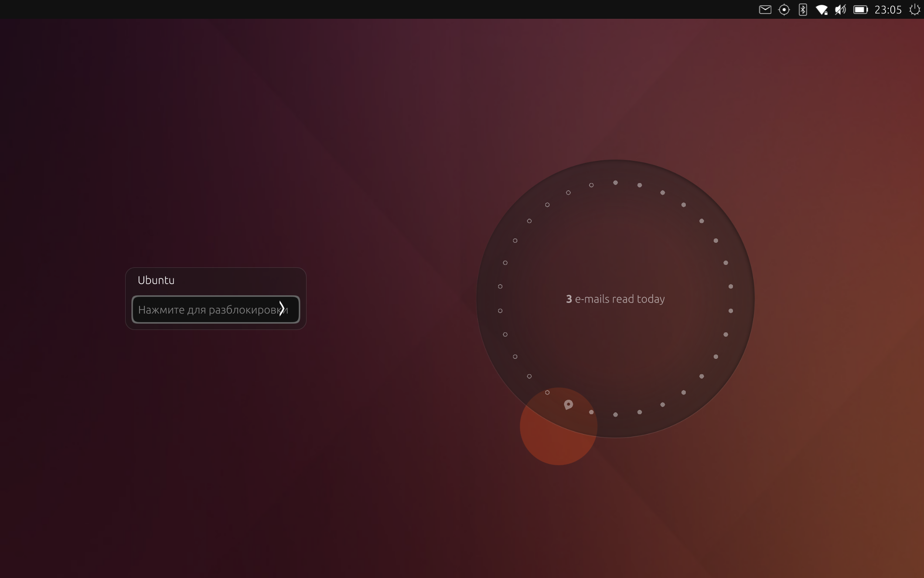The width and height of the screenshot is (924, 578).
Task: Click the unlock password input field
Action: click(x=207, y=310)
